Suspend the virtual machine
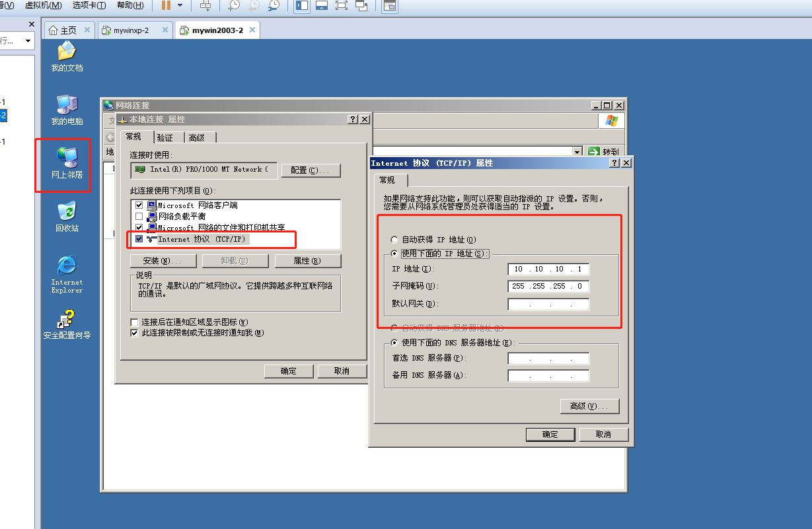The height and width of the screenshot is (529, 812). [x=167, y=7]
